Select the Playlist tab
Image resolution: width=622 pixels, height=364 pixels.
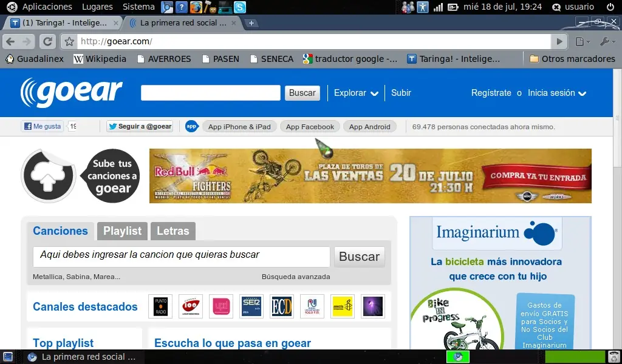[x=122, y=231]
